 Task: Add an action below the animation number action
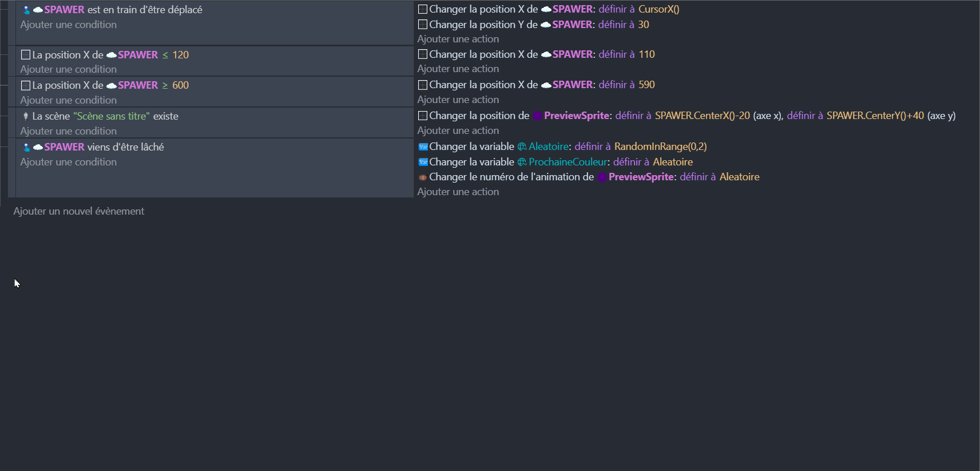[458, 192]
